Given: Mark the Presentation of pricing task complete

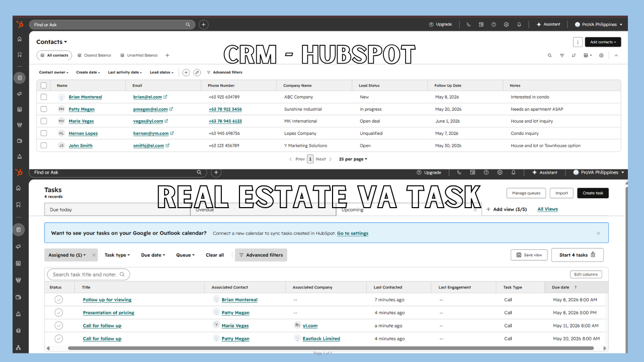Looking at the screenshot, I should [x=59, y=313].
